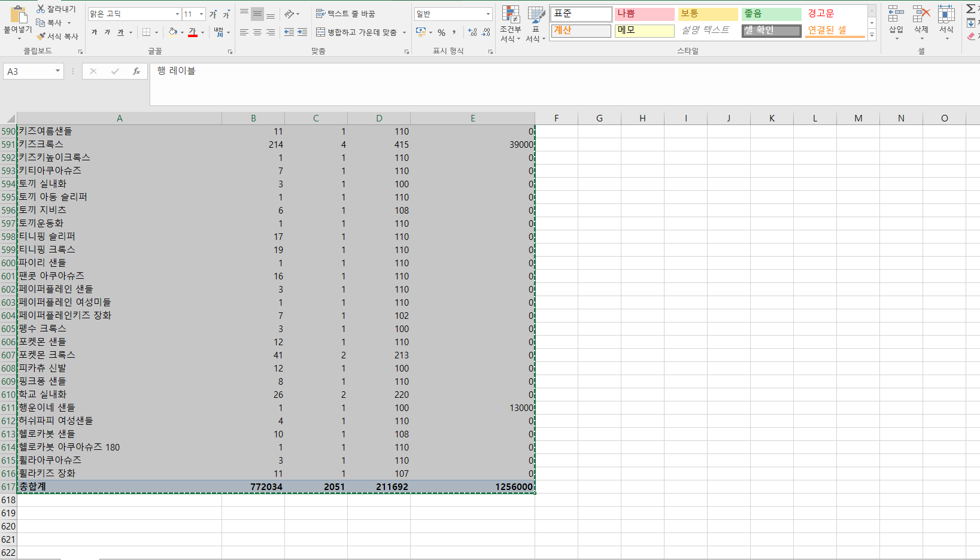Align text left
980x560 pixels.
tap(244, 32)
